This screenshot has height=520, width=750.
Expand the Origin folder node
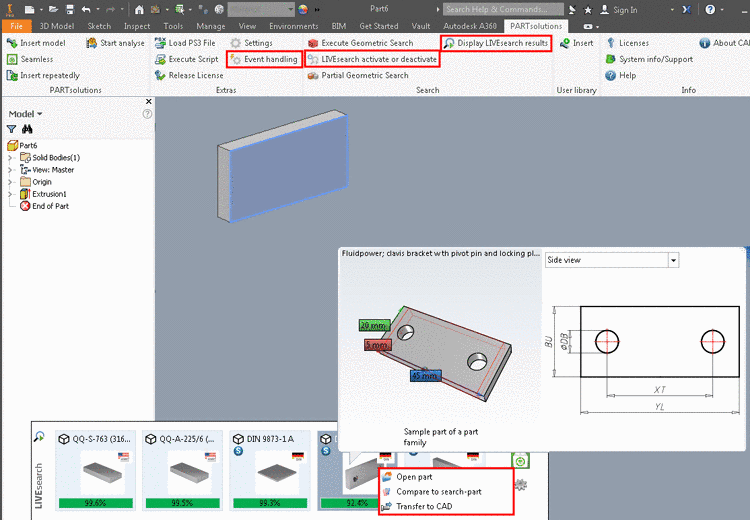pos(10,182)
